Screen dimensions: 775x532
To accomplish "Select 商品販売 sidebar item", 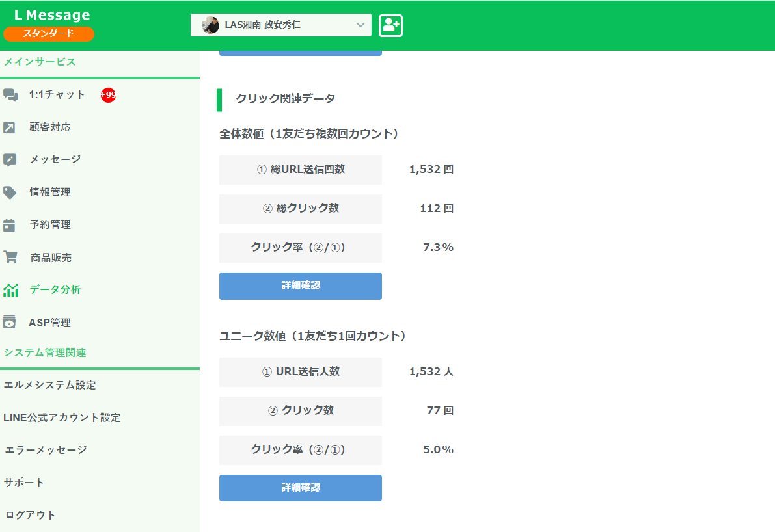I will pos(51,258).
